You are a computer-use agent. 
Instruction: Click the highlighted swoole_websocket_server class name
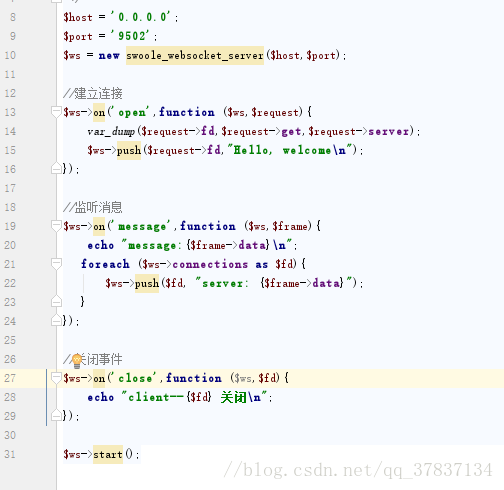pyautogui.click(x=195, y=55)
